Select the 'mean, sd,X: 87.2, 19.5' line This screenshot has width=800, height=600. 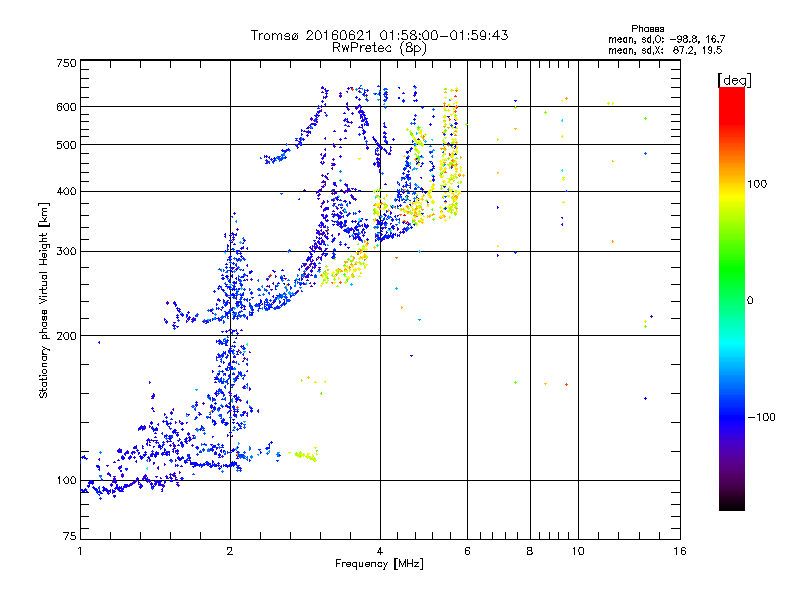point(665,50)
